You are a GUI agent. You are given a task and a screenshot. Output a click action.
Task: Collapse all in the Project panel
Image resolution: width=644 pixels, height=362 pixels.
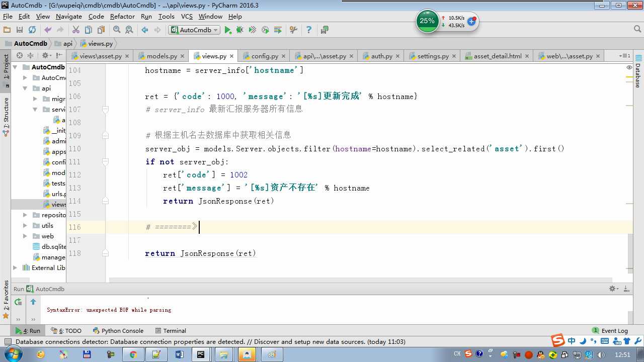click(x=30, y=55)
